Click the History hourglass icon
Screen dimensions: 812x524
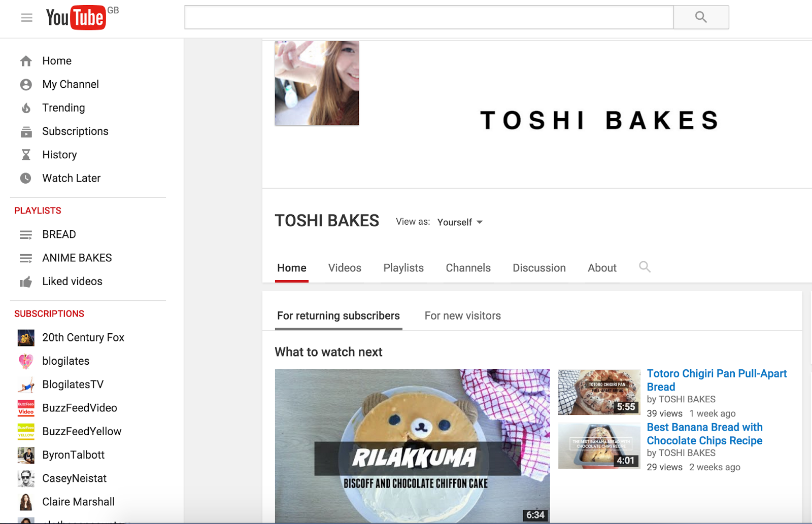pyautogui.click(x=26, y=155)
